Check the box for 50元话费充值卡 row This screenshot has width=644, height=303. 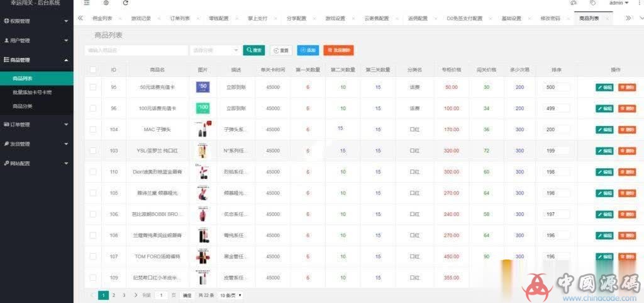click(93, 87)
